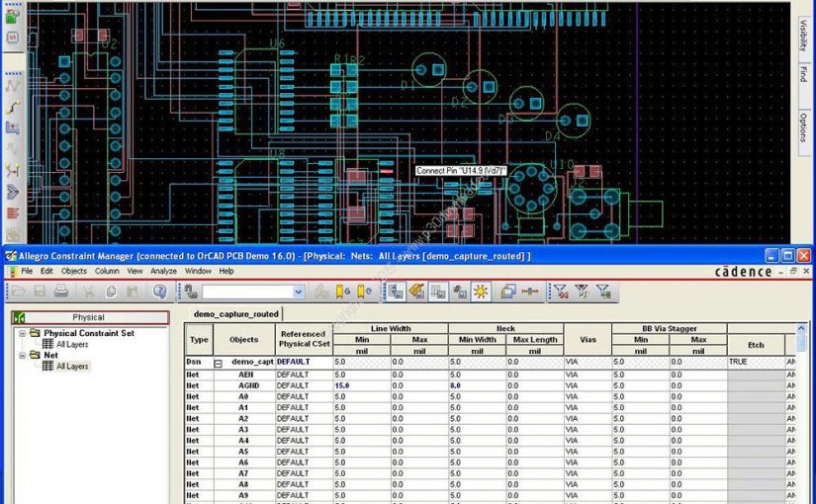Click the empty search input field in the toolbar

click(x=247, y=292)
